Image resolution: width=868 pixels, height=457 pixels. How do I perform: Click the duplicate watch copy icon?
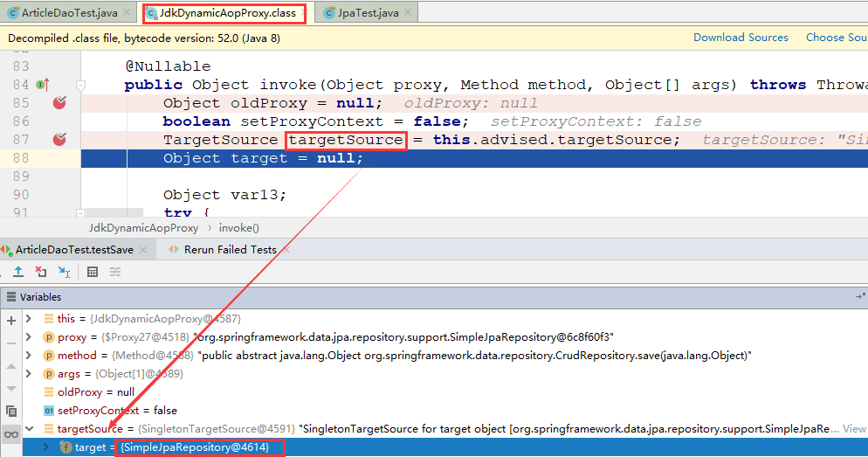tap(11, 411)
